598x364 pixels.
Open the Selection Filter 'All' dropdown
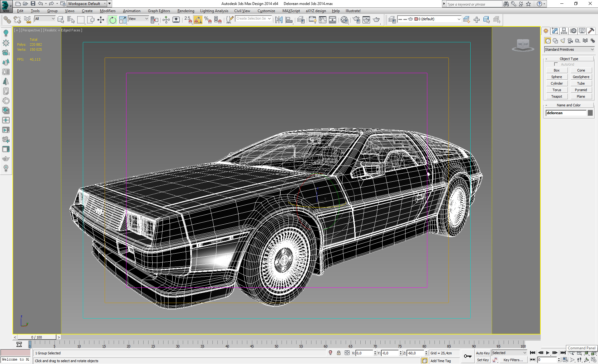(x=45, y=19)
